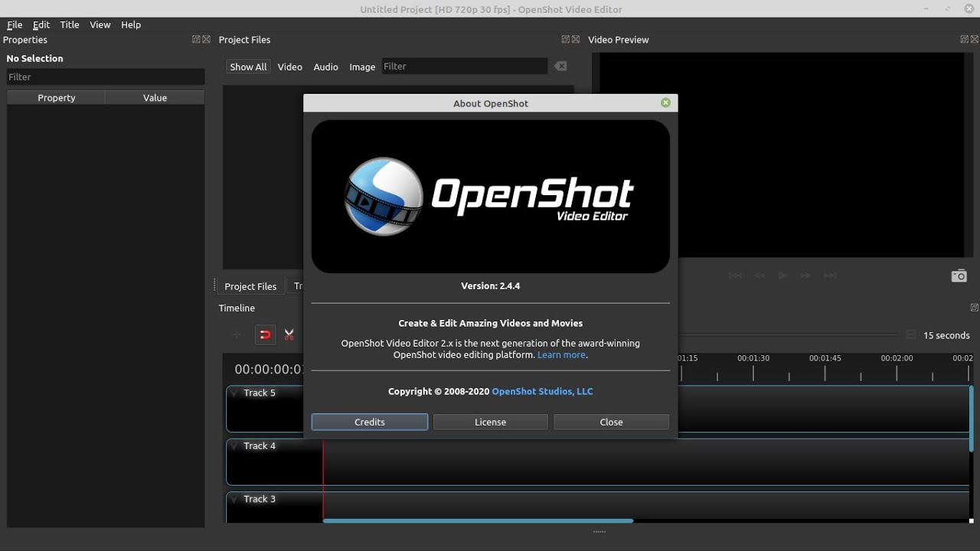The height and width of the screenshot is (551, 980).
Task: Click the OpenShot logo banner
Action: 491,197
